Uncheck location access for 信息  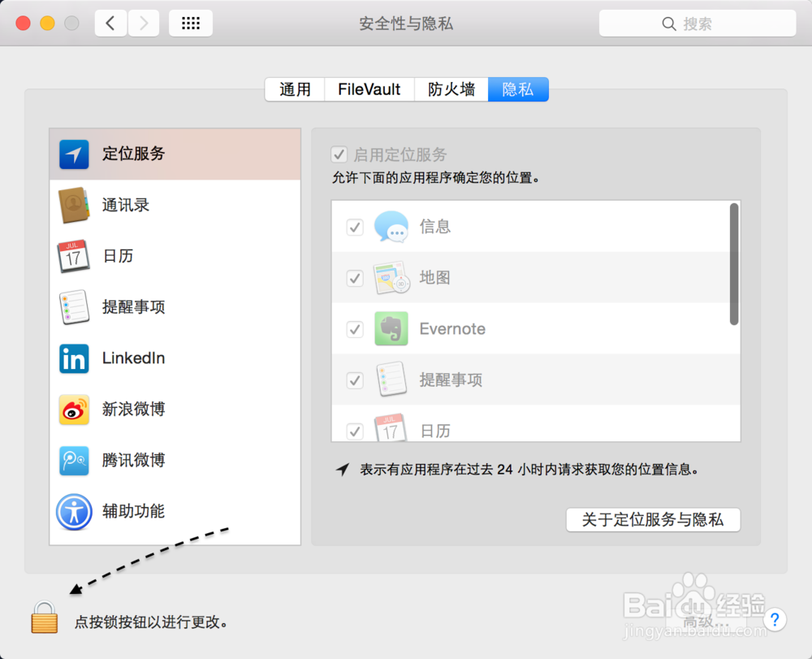[355, 227]
